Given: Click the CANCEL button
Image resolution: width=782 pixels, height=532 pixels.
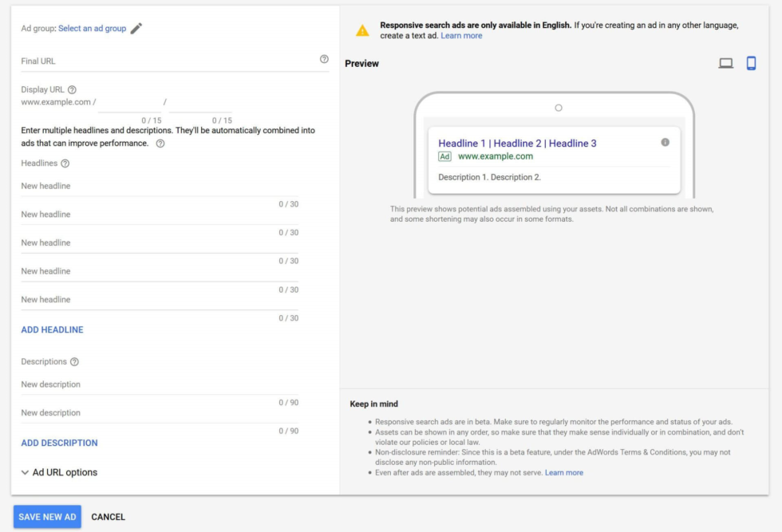Looking at the screenshot, I should pyautogui.click(x=109, y=517).
